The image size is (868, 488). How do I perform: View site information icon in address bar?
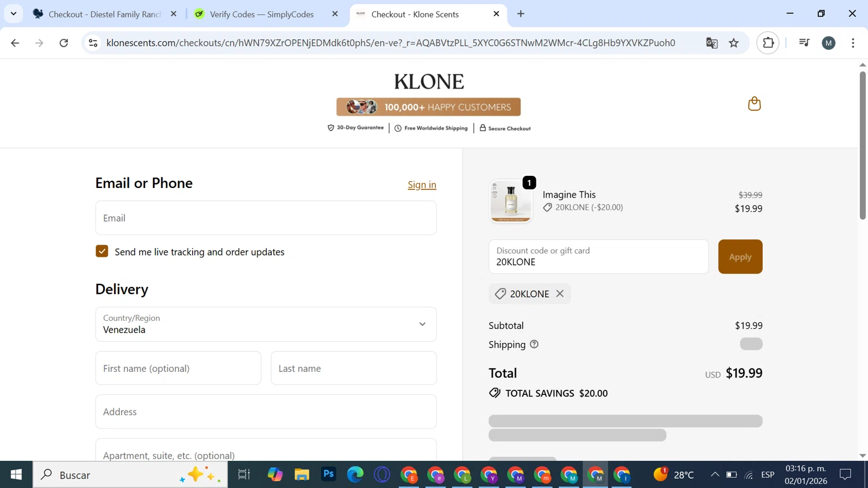coord(93,43)
